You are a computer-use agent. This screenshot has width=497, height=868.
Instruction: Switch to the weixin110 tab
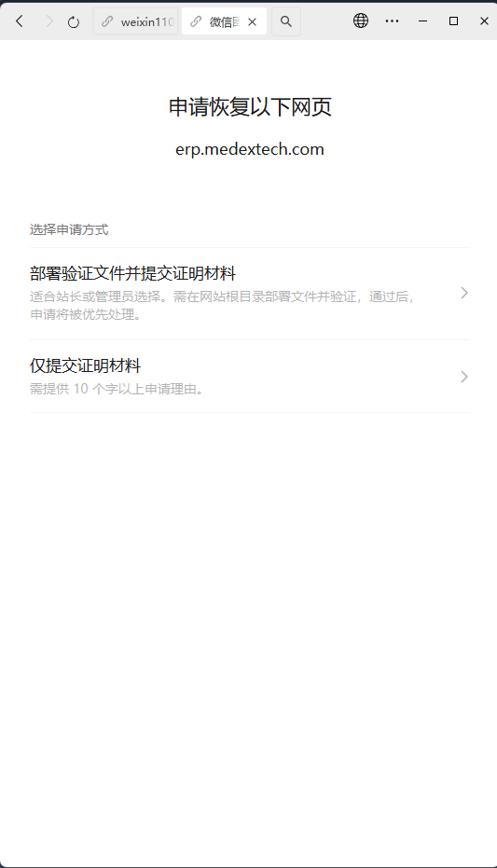(x=135, y=21)
